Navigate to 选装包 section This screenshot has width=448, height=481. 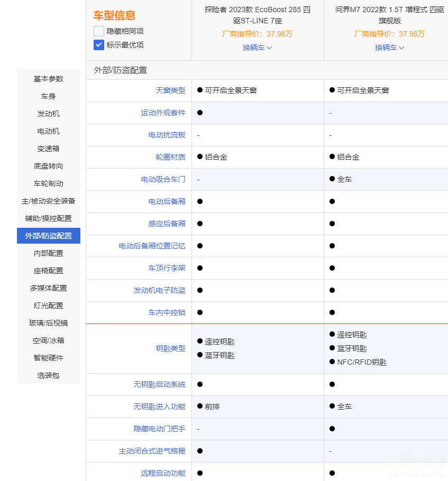pos(49,375)
